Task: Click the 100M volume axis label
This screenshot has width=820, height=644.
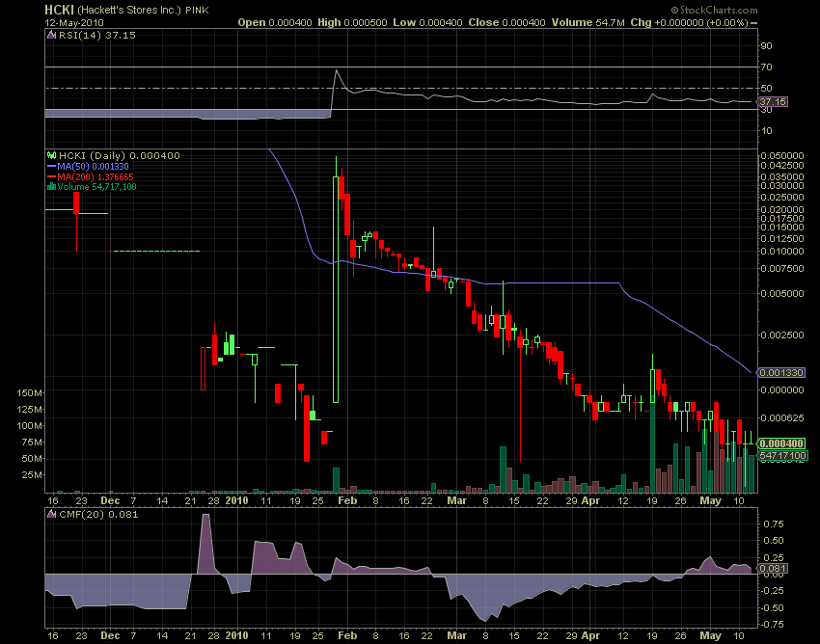Action: coord(30,425)
